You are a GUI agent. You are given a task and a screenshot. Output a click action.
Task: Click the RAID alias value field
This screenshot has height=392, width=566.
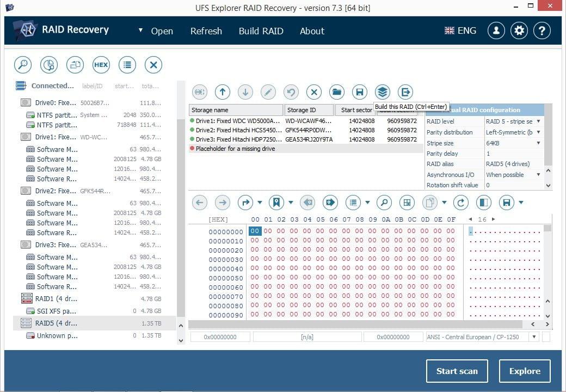click(514, 164)
